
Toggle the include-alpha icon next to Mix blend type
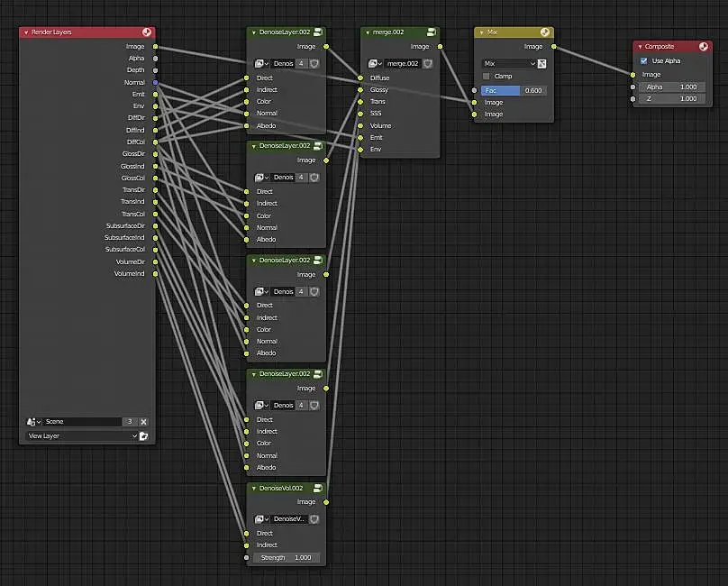pos(541,64)
